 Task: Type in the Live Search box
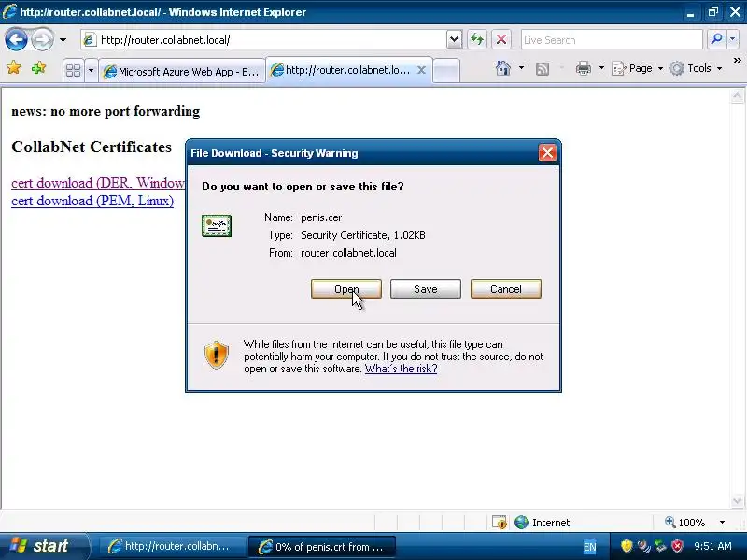point(612,40)
